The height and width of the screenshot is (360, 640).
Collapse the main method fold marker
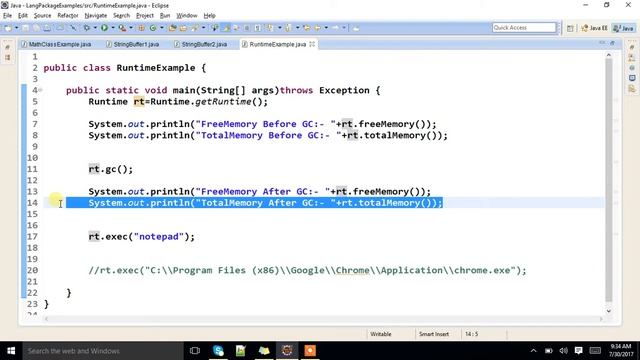40,90
